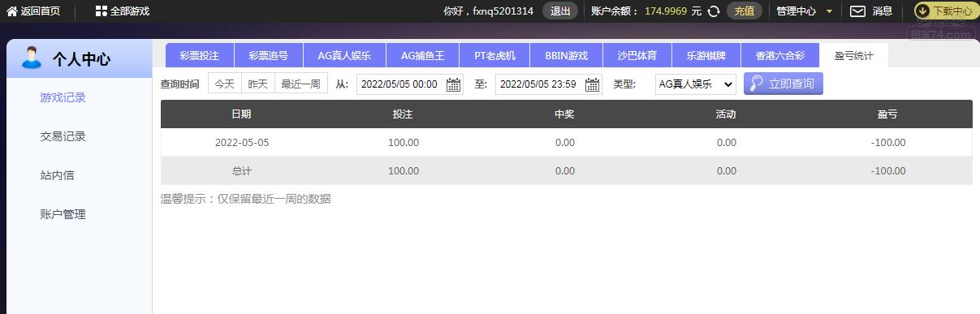The height and width of the screenshot is (314, 980).
Task: Select the 最近一周 quick time filter
Action: pyautogui.click(x=300, y=84)
